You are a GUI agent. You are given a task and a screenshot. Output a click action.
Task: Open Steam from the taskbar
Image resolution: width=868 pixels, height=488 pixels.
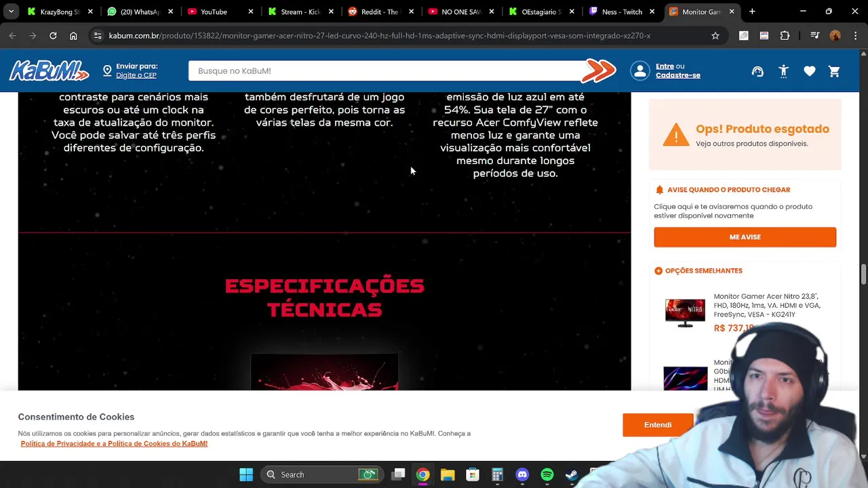(x=572, y=474)
